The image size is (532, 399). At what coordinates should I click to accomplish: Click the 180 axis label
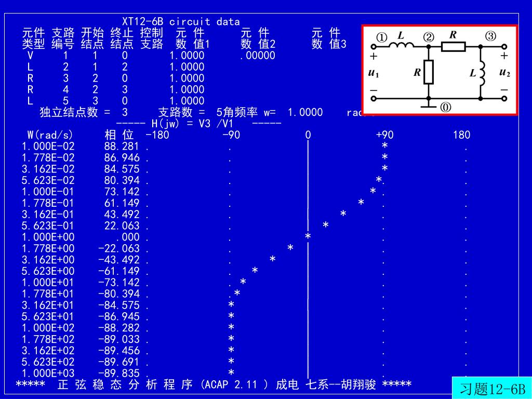pos(461,135)
